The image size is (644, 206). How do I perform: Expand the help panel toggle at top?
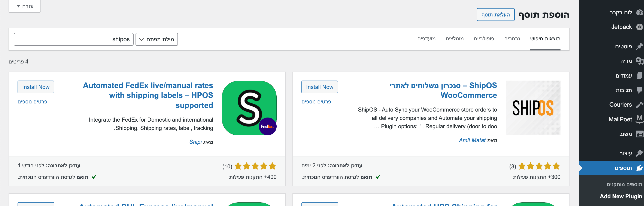click(25, 6)
